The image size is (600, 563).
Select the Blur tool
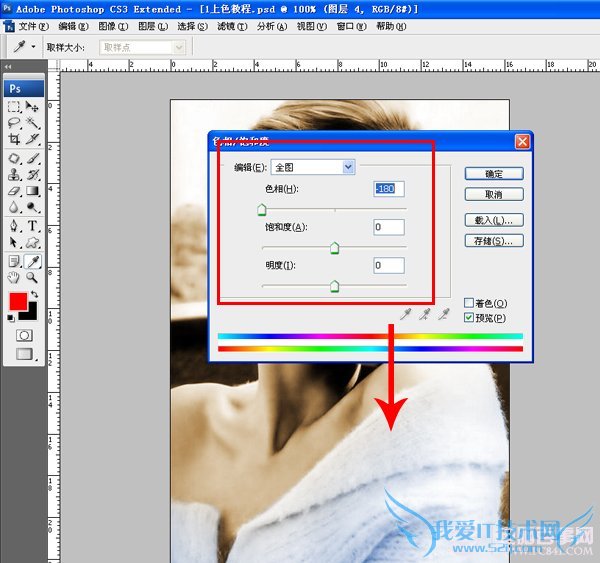coord(14,207)
